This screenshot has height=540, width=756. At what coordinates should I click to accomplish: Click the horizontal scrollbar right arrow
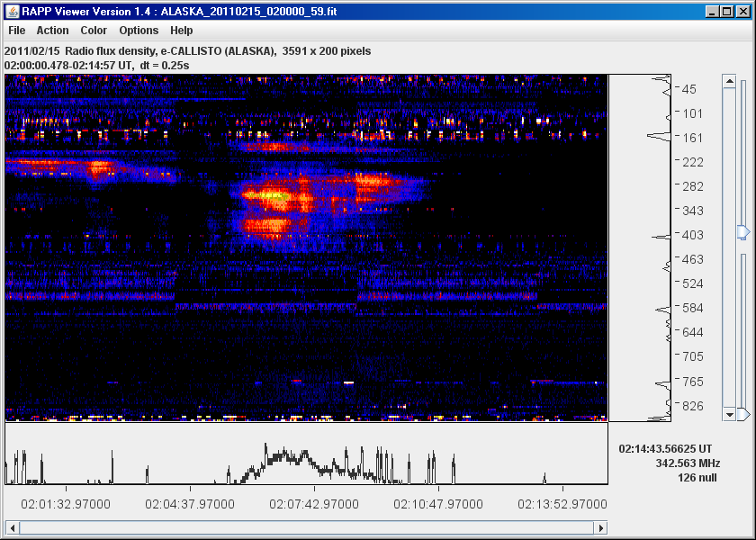tap(601, 528)
